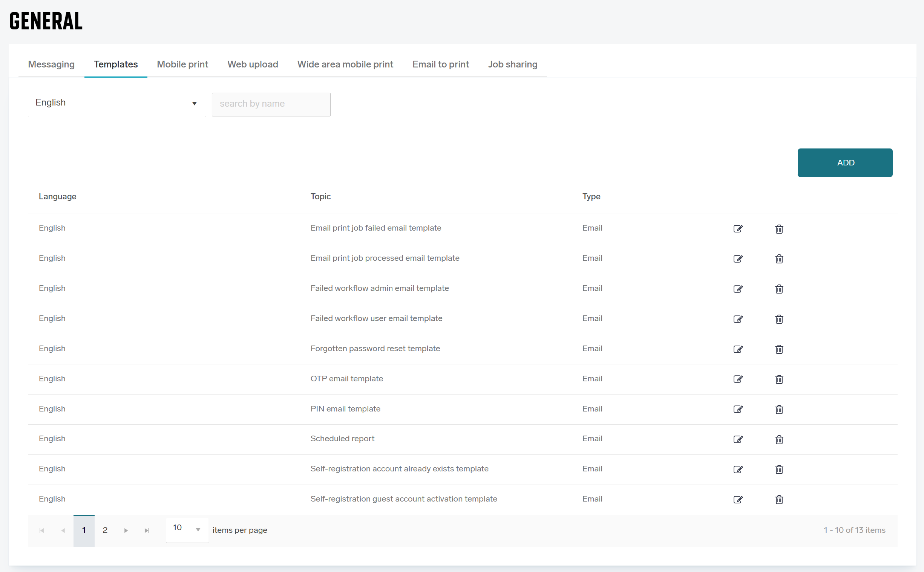Delete the Failed workflow user email template
The width and height of the screenshot is (924, 572).
pyautogui.click(x=779, y=319)
